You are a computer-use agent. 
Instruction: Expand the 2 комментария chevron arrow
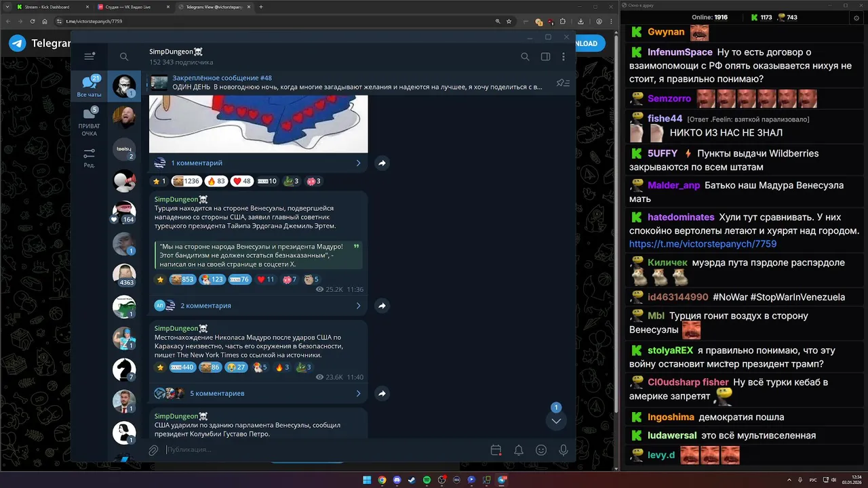pyautogui.click(x=358, y=306)
